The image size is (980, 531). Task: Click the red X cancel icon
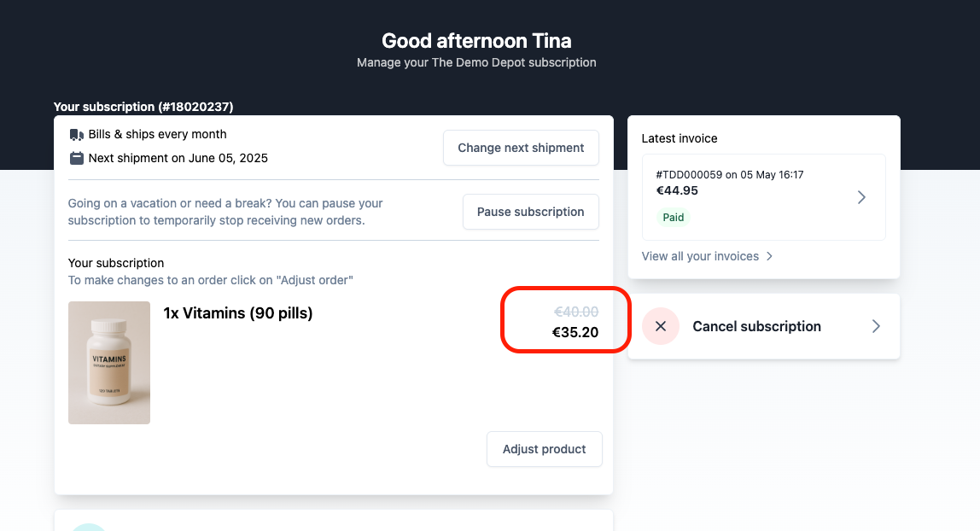click(661, 326)
